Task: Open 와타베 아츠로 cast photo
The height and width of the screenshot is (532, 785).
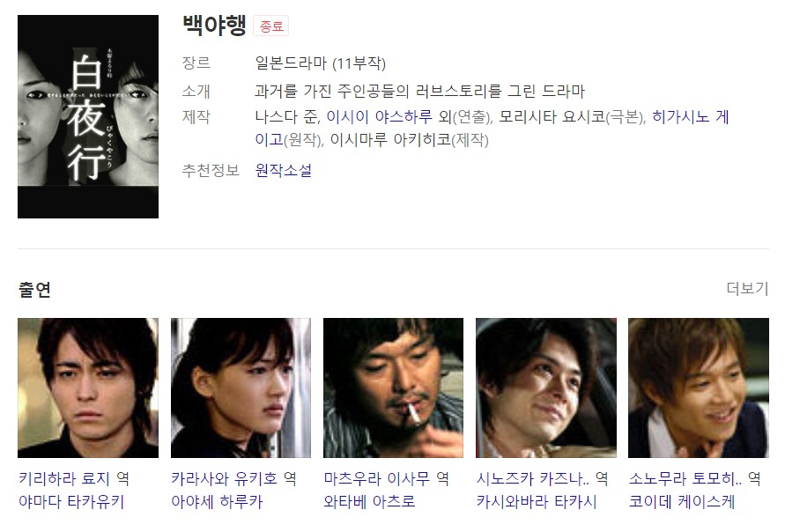Action: pos(394,388)
